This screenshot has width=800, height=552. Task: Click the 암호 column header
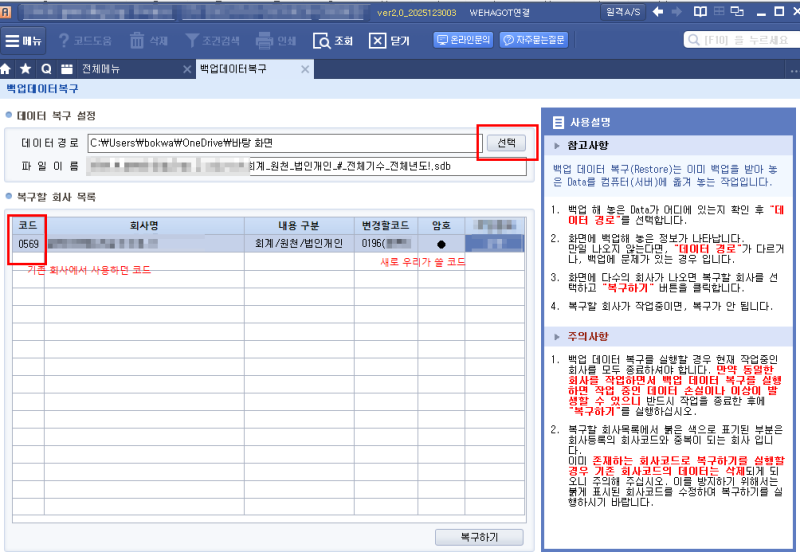click(441, 225)
